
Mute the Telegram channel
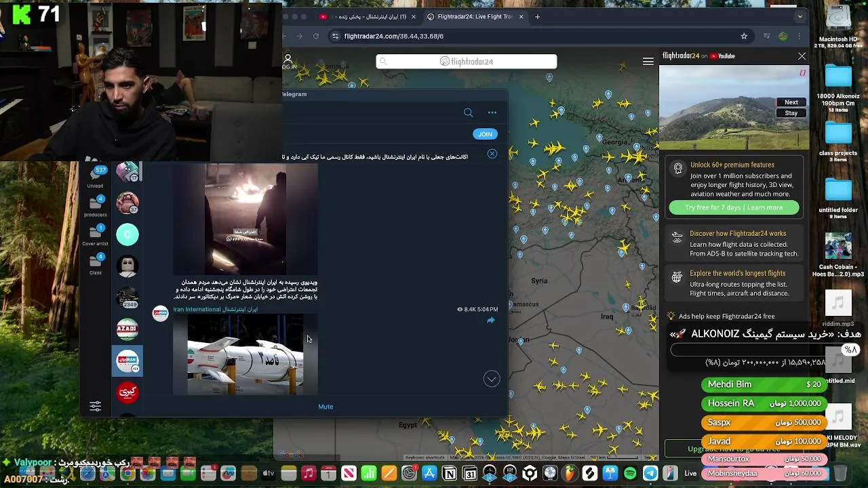pos(325,407)
